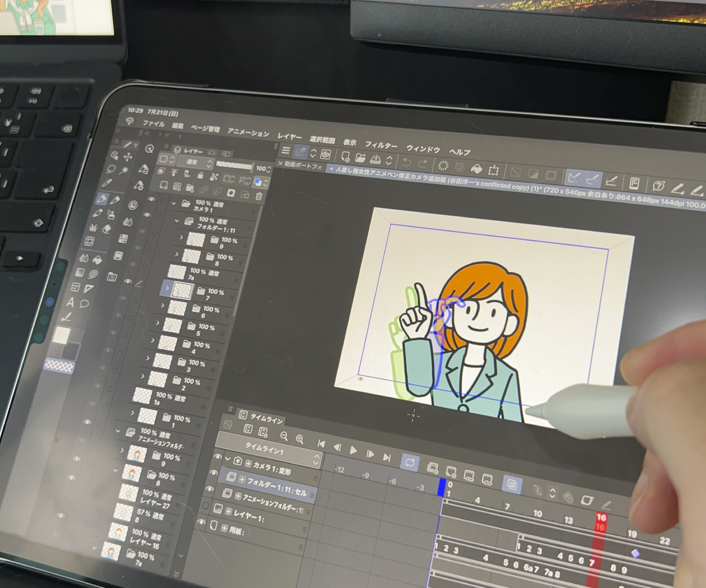Step to the next frame
Image resolution: width=706 pixels, height=588 pixels.
tap(370, 454)
